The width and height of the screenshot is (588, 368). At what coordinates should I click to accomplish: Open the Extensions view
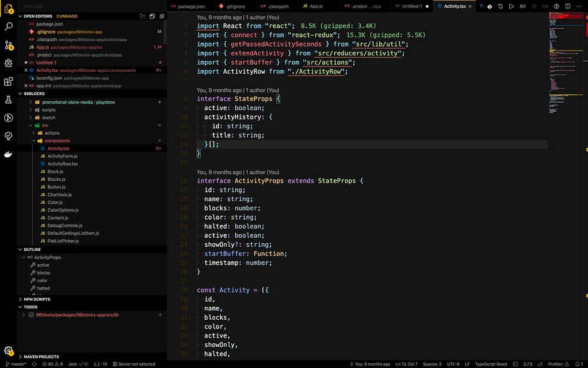pos(8,81)
